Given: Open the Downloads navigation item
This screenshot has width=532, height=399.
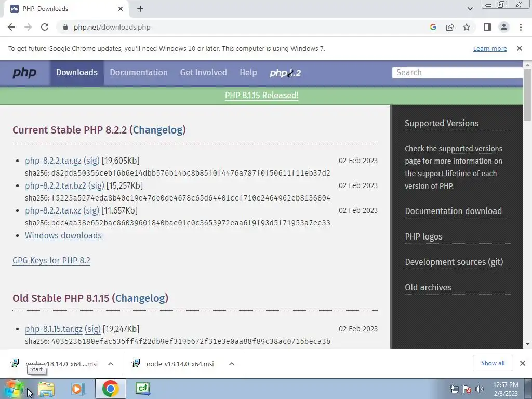Looking at the screenshot, I should click(x=77, y=73).
